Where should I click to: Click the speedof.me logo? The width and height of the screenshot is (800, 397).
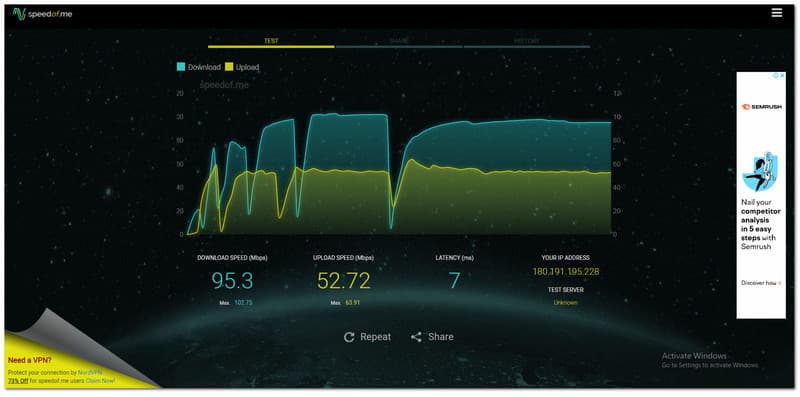(42, 14)
